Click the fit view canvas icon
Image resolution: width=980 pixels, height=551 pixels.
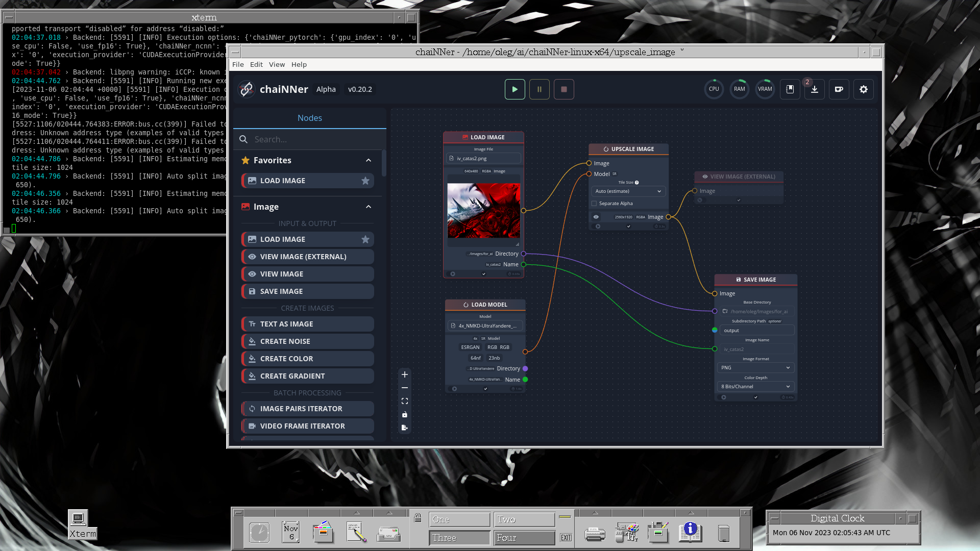404,401
